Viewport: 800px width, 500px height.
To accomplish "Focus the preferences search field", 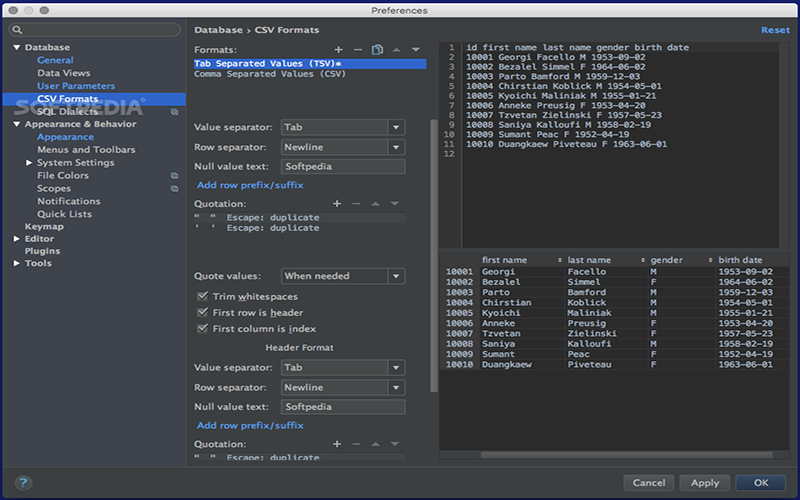I will (95, 30).
